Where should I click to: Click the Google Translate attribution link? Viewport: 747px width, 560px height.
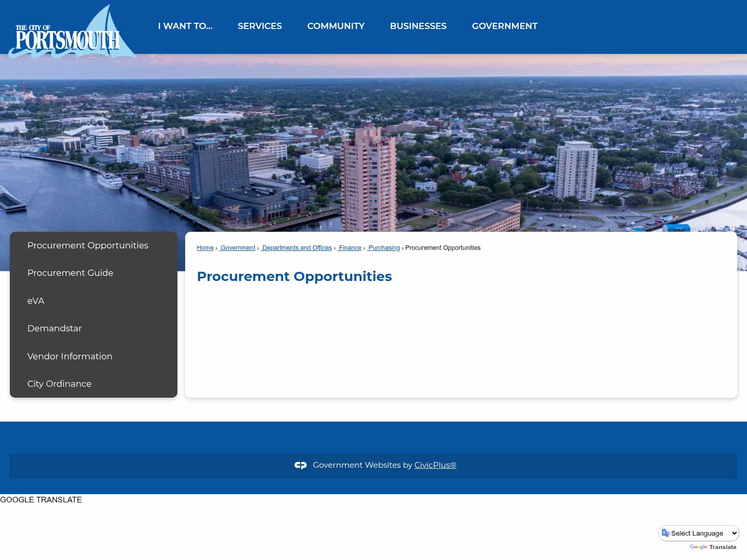[713, 547]
